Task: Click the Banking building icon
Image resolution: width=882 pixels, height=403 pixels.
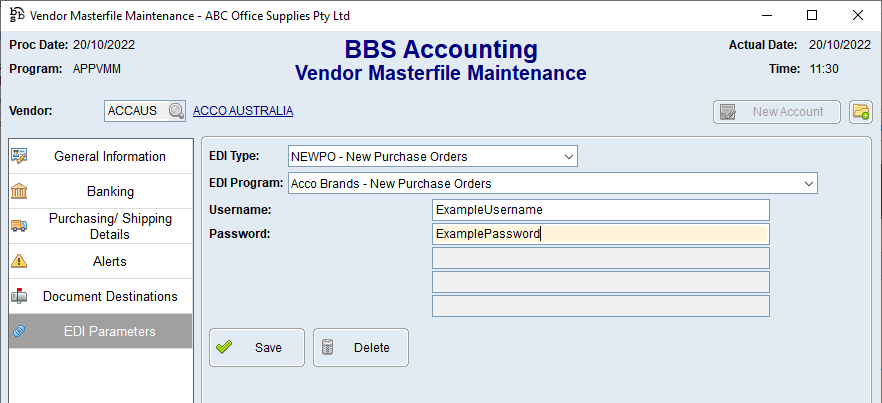Action: [19, 191]
